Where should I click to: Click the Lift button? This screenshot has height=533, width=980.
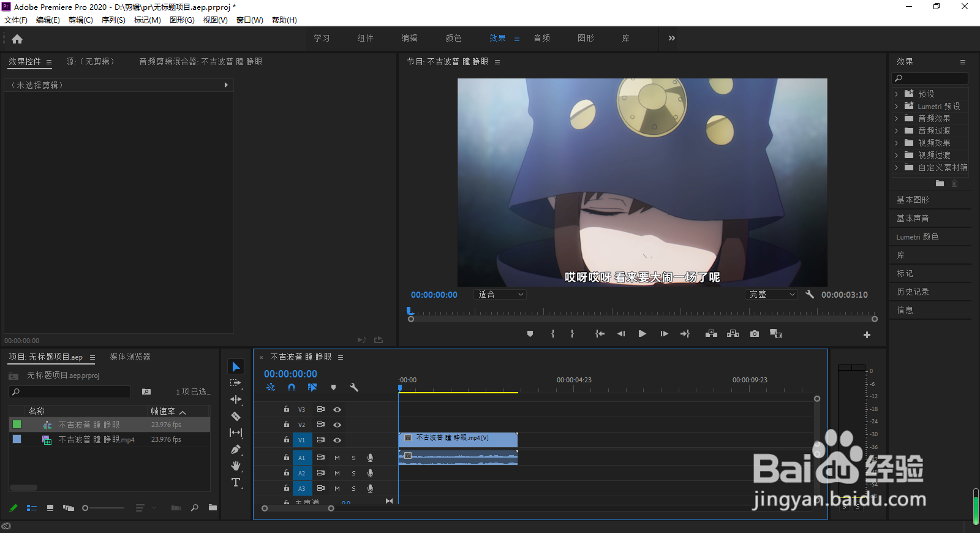pos(711,334)
